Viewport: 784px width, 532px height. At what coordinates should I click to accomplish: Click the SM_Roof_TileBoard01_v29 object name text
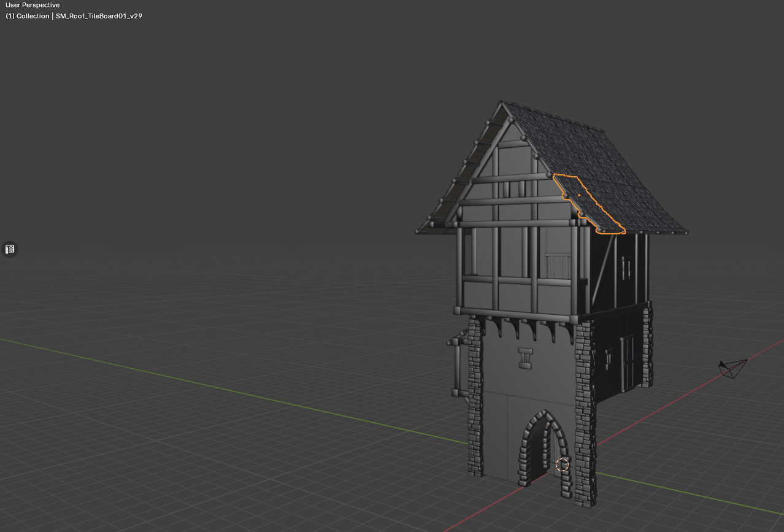pyautogui.click(x=99, y=16)
